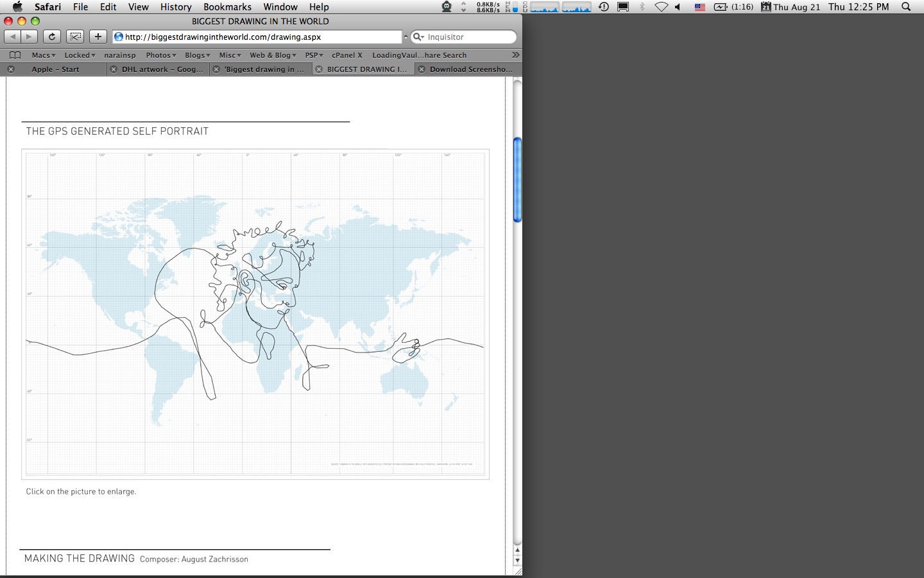924x578 pixels.
Task: Click the scissors web clip toolbar button
Action: pyautogui.click(x=75, y=37)
